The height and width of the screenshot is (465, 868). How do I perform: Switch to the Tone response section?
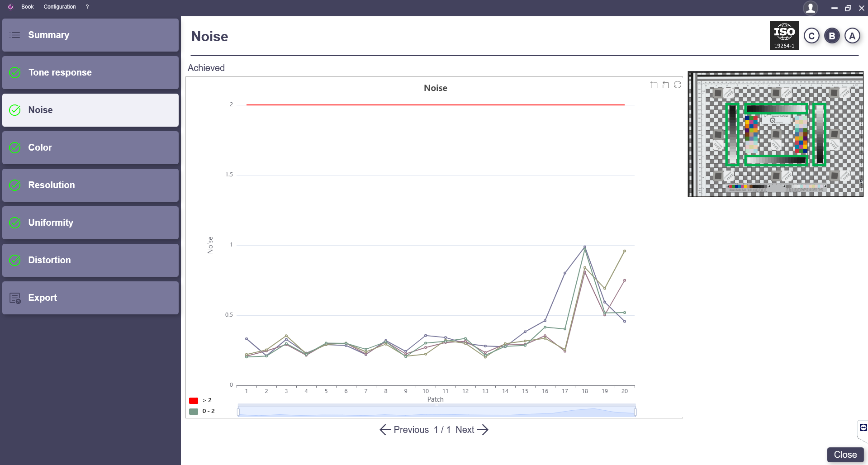[90, 72]
